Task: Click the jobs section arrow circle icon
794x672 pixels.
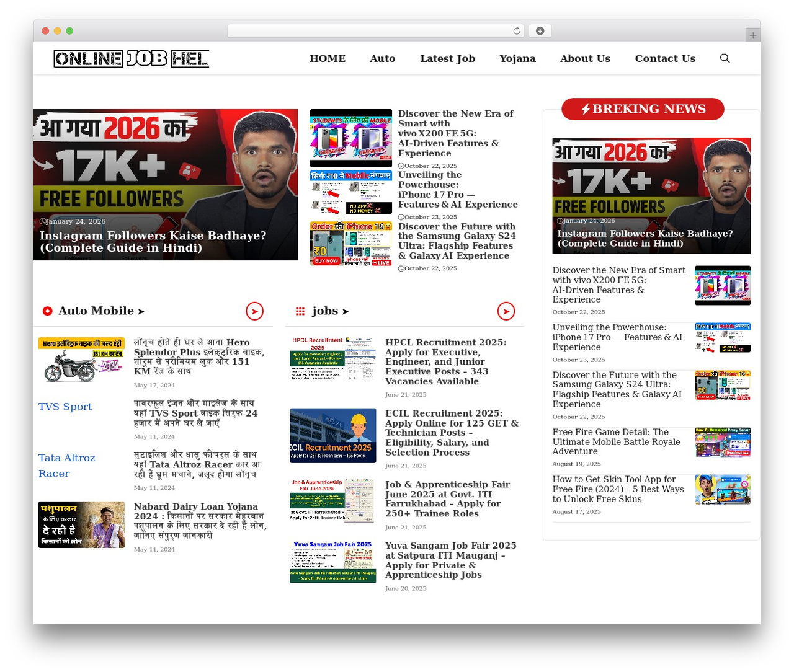Action: pos(506,311)
